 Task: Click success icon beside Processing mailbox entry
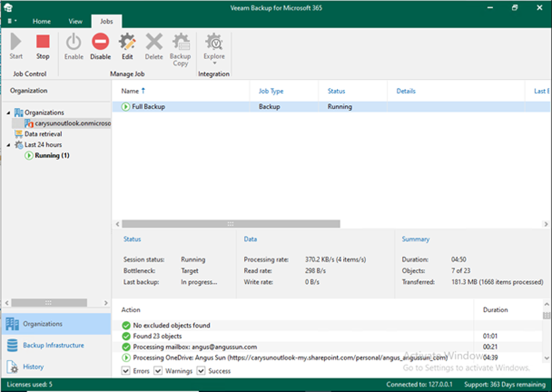(x=126, y=347)
